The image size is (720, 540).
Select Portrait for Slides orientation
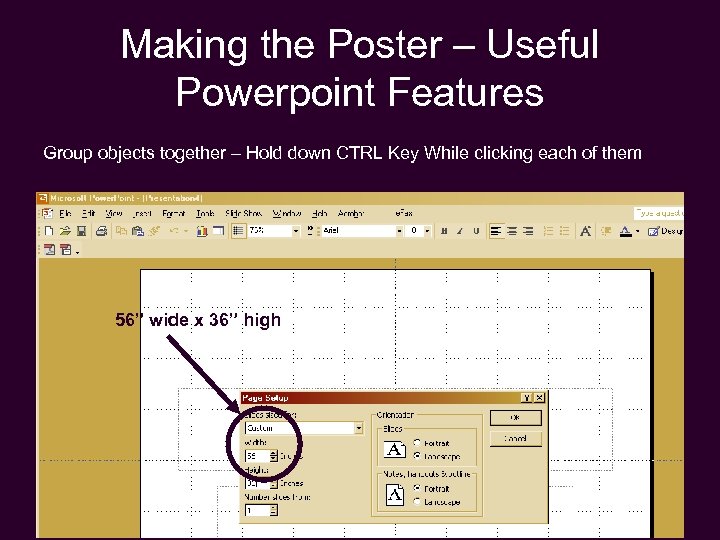(x=417, y=443)
